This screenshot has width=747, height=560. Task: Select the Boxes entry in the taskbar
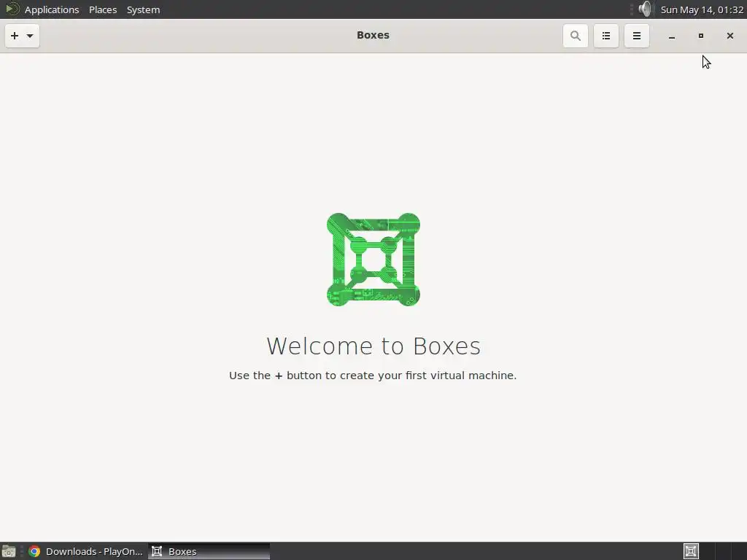point(209,551)
